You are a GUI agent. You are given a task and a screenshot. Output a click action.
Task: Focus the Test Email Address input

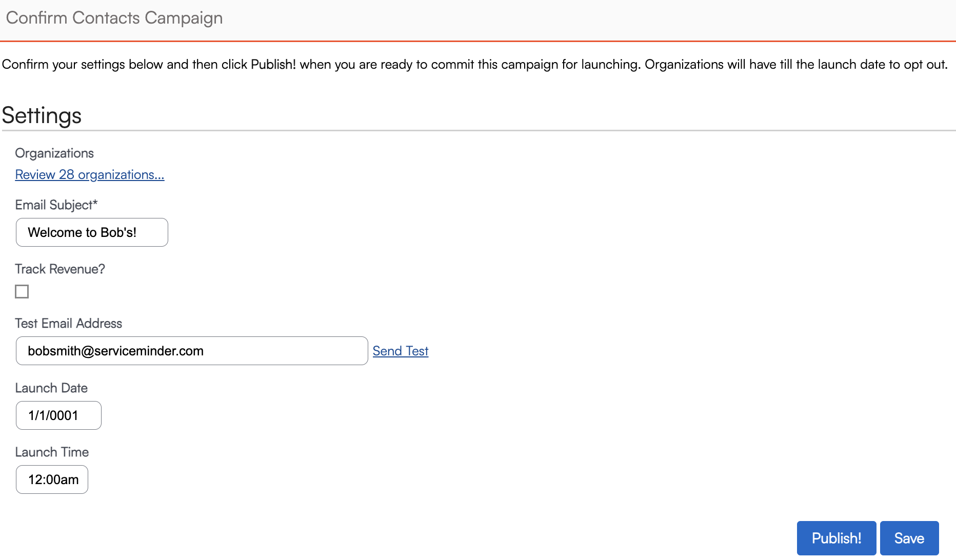[x=192, y=351]
